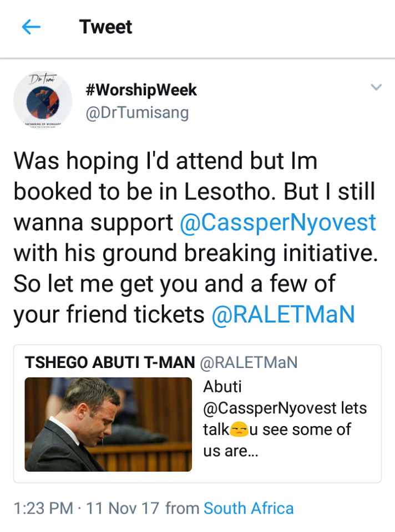Select the TSHEGO ABUTI T-MAN name
395x532 pixels.
(x=110, y=362)
